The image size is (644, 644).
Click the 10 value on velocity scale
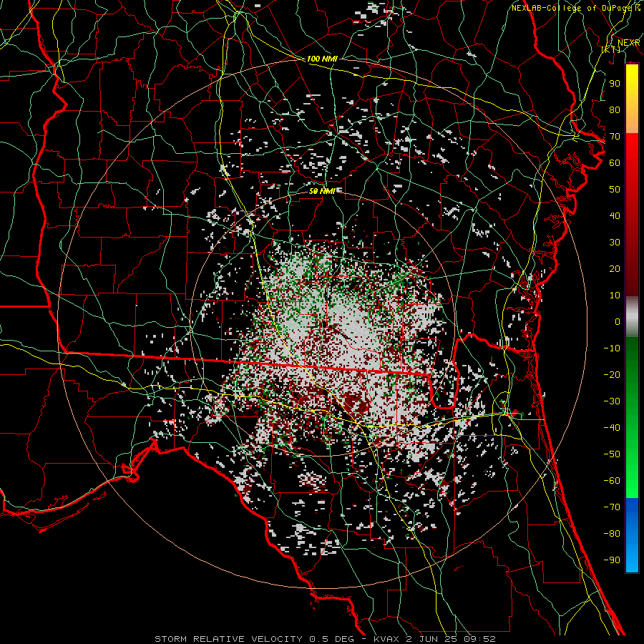tap(615, 296)
